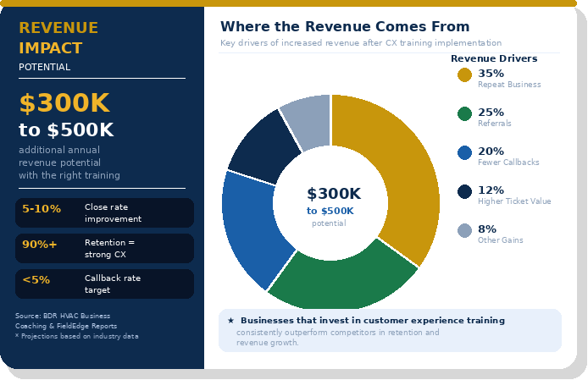Click the star icon in the callout box

230,321
